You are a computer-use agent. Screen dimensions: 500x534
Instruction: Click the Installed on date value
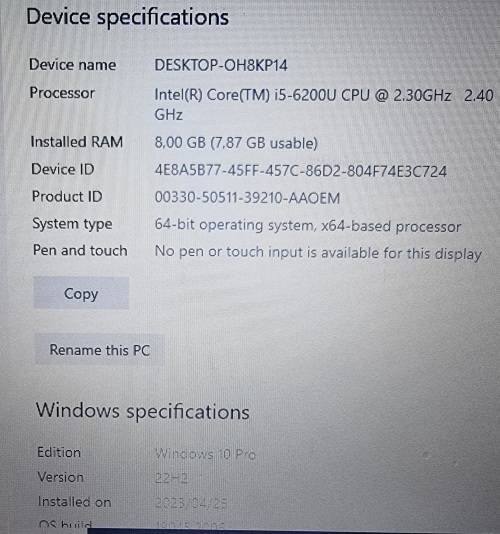pyautogui.click(x=191, y=503)
